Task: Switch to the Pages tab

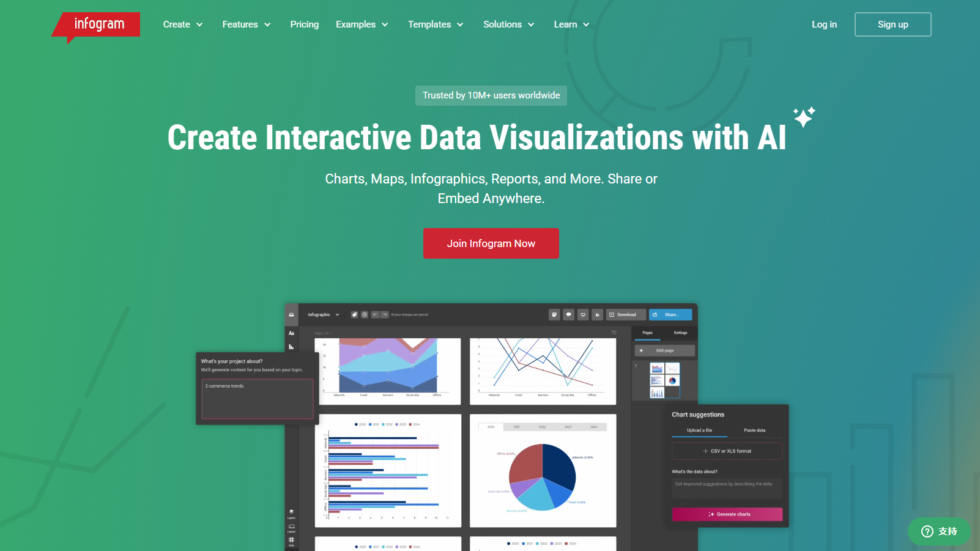Action: (x=647, y=333)
